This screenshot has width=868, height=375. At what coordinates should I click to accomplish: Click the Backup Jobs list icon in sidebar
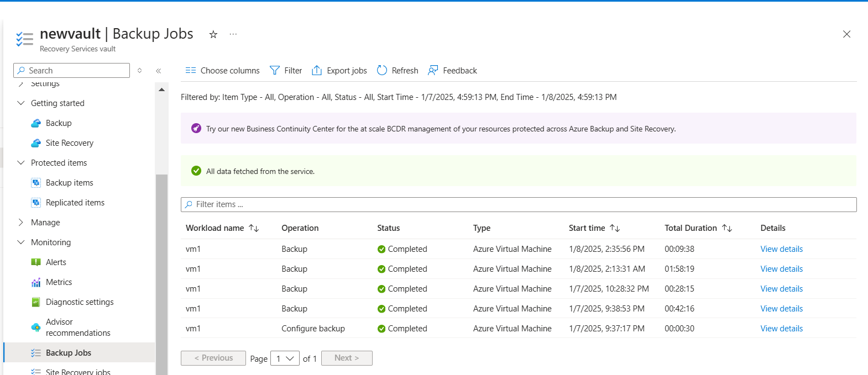tap(36, 353)
